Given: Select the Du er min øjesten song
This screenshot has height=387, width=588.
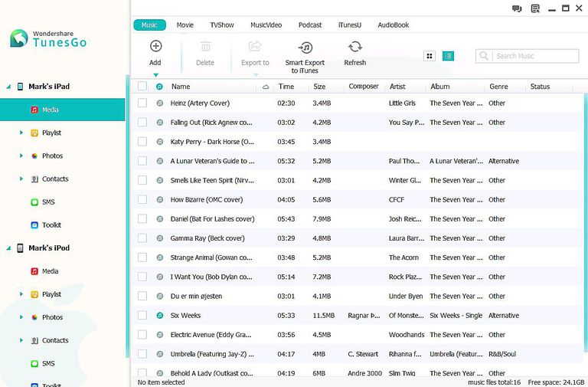Looking at the screenshot, I should click(x=196, y=296).
